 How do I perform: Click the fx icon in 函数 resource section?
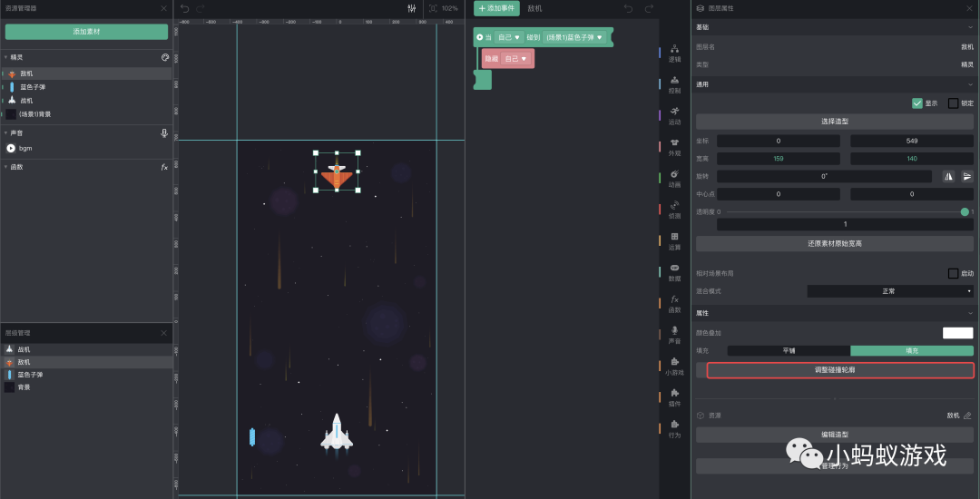click(164, 167)
